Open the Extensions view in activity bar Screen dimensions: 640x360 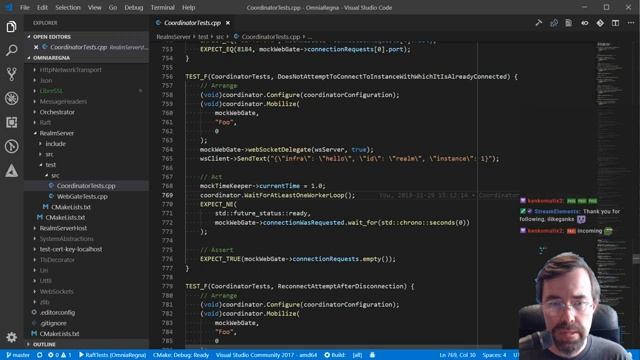coord(11,122)
